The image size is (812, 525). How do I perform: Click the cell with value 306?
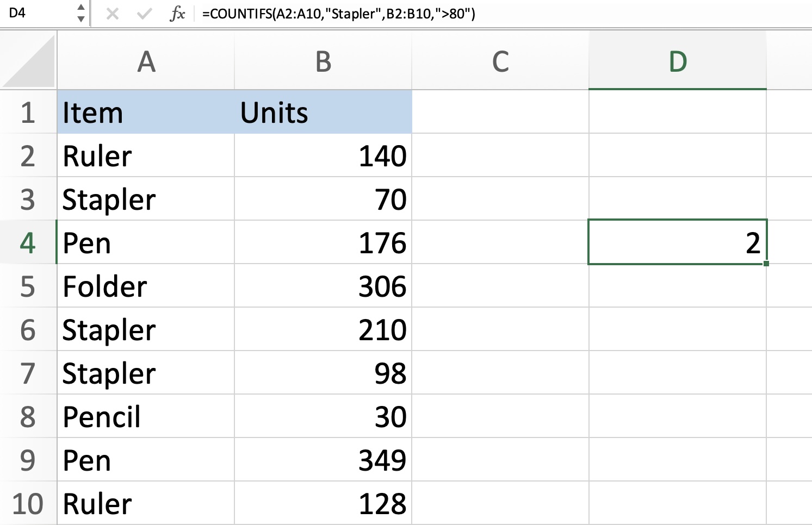pos(323,286)
